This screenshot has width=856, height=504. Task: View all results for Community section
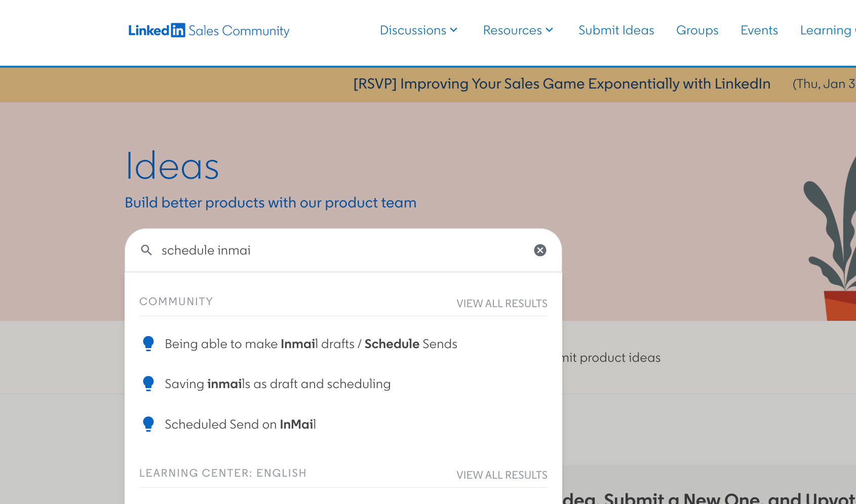(502, 303)
